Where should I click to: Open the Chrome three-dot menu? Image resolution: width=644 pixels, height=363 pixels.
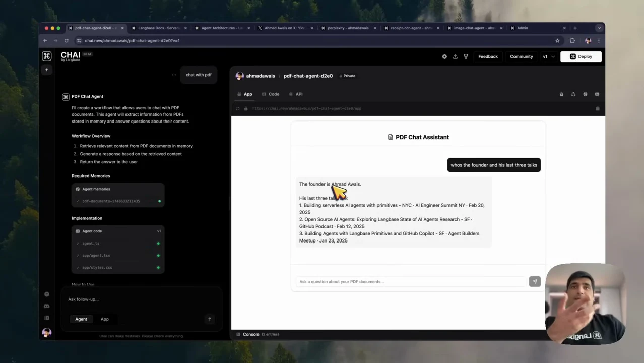[x=599, y=41]
